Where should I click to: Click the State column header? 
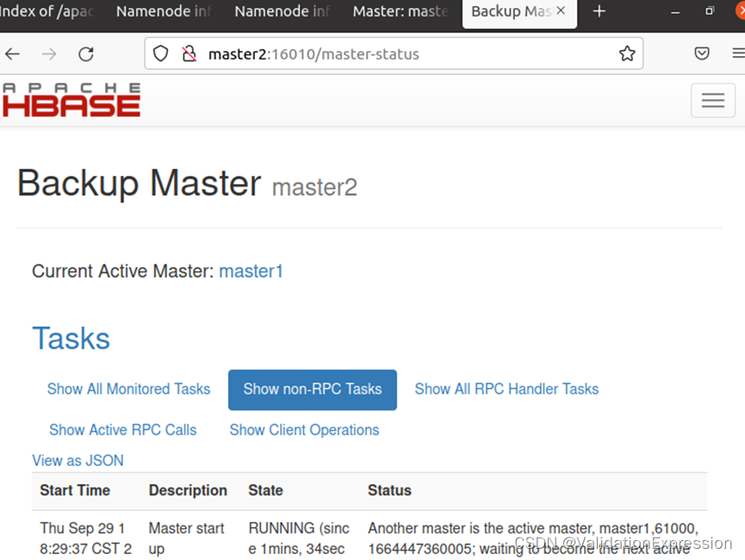click(x=265, y=490)
